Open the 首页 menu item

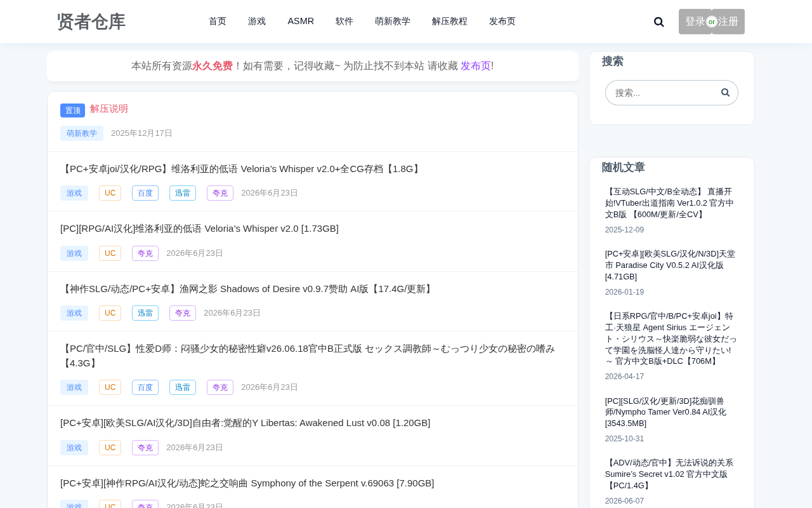[218, 21]
